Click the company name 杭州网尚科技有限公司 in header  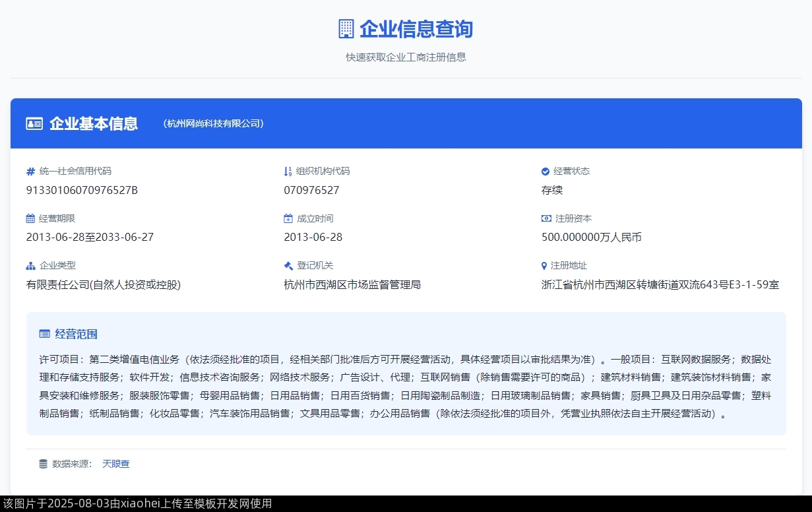click(x=214, y=123)
